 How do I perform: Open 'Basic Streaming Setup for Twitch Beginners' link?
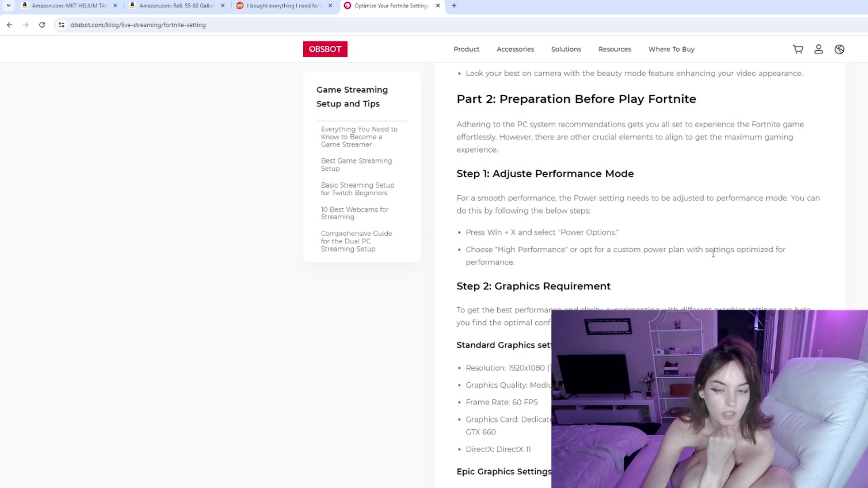point(357,189)
